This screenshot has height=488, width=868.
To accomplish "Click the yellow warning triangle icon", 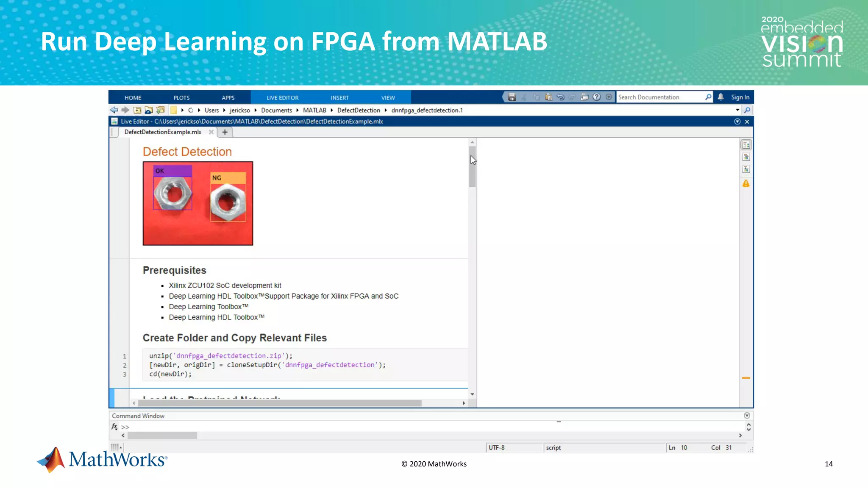I will [746, 183].
